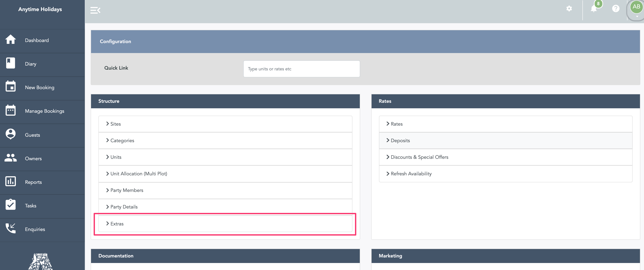
Task: Click the Quick Link label
Action: click(116, 68)
